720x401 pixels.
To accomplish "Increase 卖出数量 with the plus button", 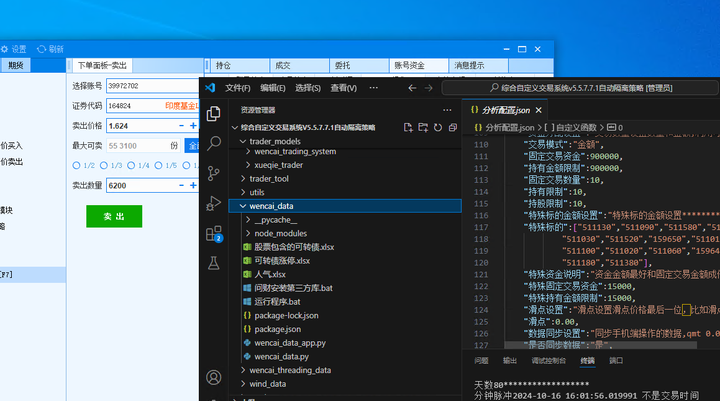I will (x=193, y=185).
